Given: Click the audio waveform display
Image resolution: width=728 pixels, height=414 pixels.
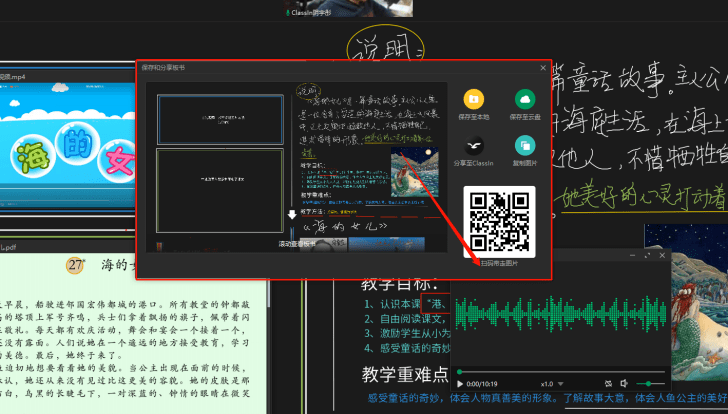Looking at the screenshot, I should pyautogui.click(x=561, y=315).
